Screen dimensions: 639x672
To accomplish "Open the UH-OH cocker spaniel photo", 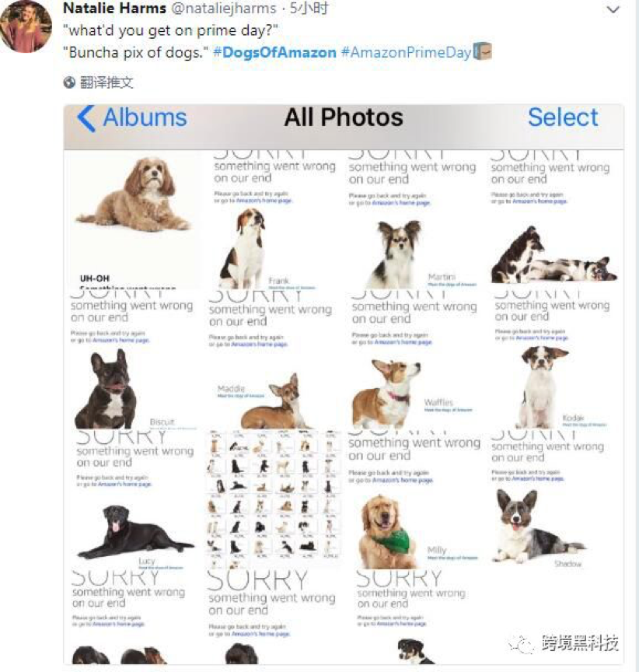I will (x=134, y=219).
